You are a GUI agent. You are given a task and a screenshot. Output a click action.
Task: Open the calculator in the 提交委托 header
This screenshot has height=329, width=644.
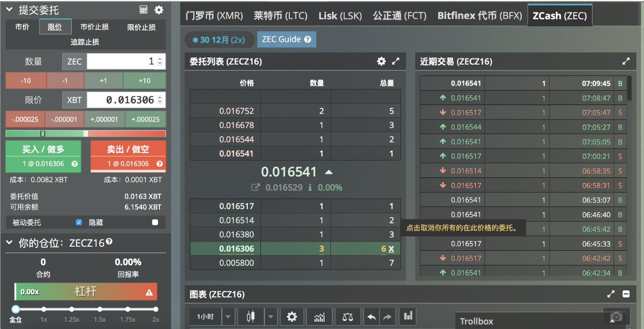144,10
